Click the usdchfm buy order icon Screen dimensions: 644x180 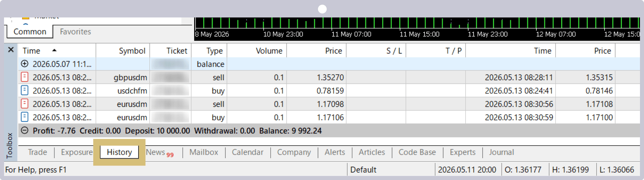(24, 91)
